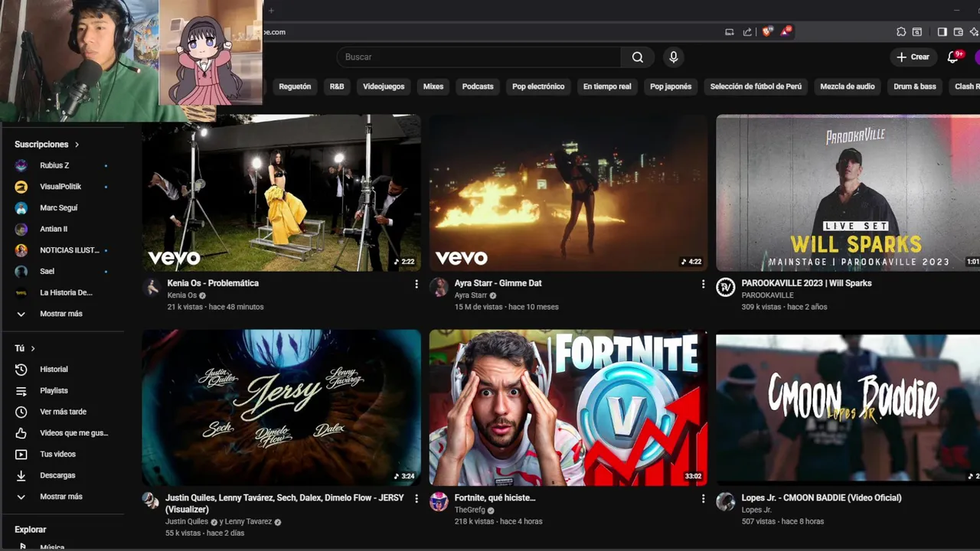Select the Videojuegos filter chip
The image size is (980, 551).
(x=384, y=86)
